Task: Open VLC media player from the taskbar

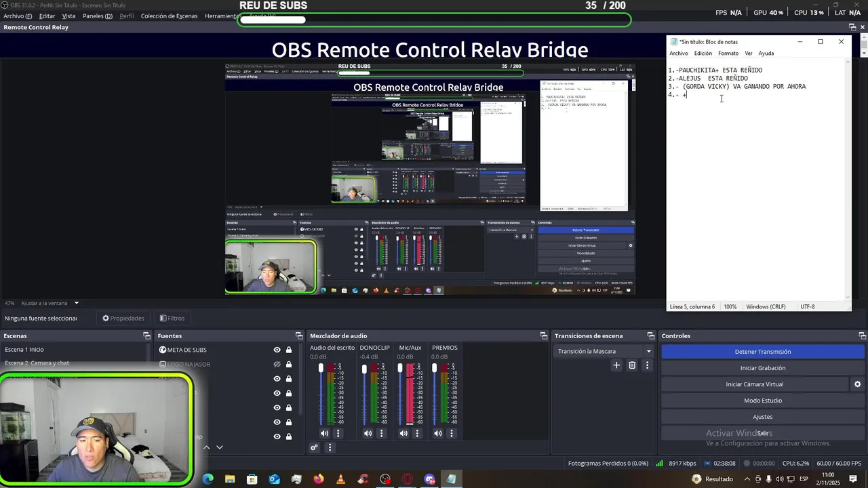Action: click(340, 479)
